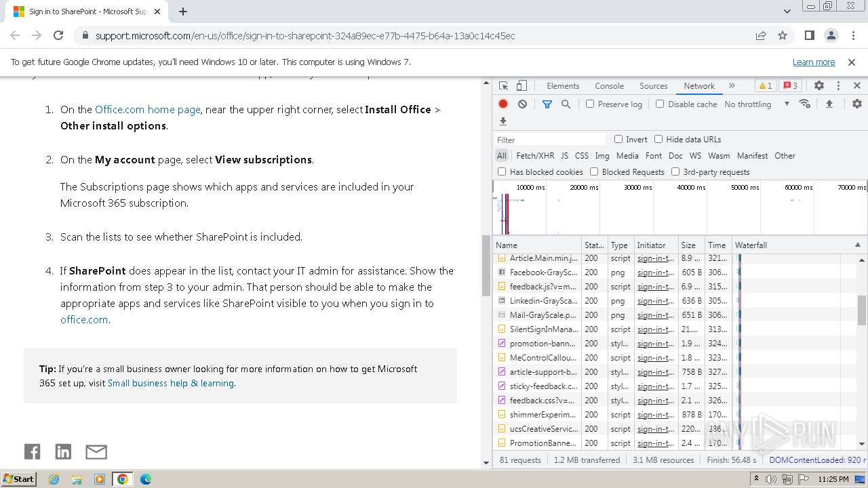Viewport: 868px width, 488px height.
Task: Toggle the device toolbar icon
Action: 521,86
